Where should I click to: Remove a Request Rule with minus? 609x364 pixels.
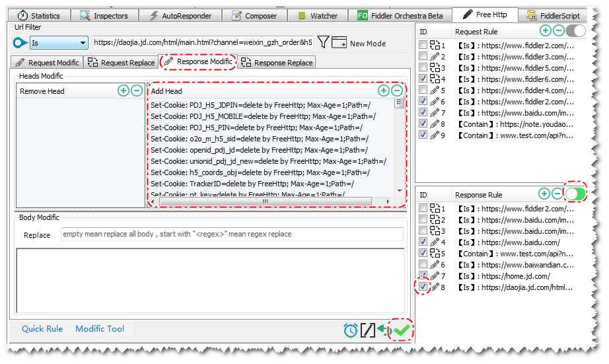(559, 30)
